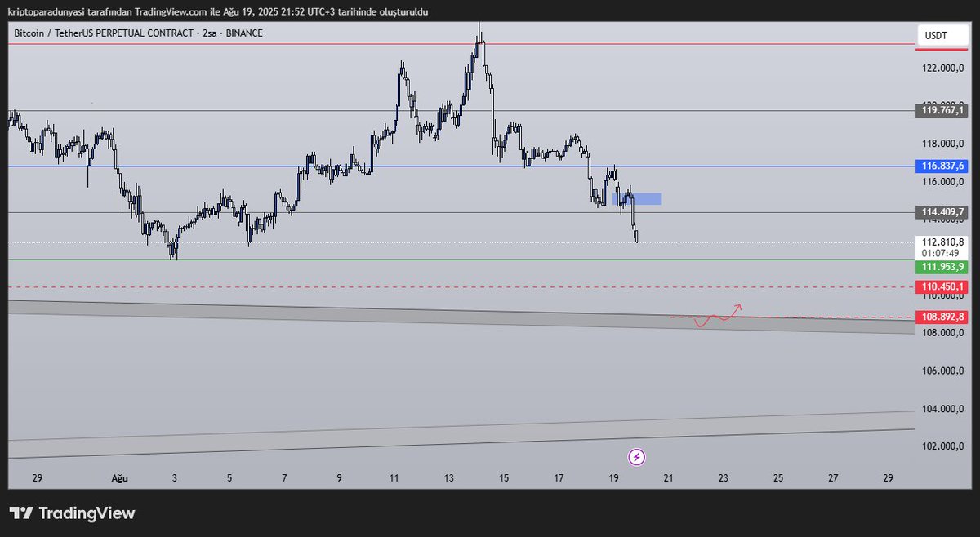The image size is (980, 537).
Task: Click the 102.000,0 axis price tick
Action: (943, 446)
